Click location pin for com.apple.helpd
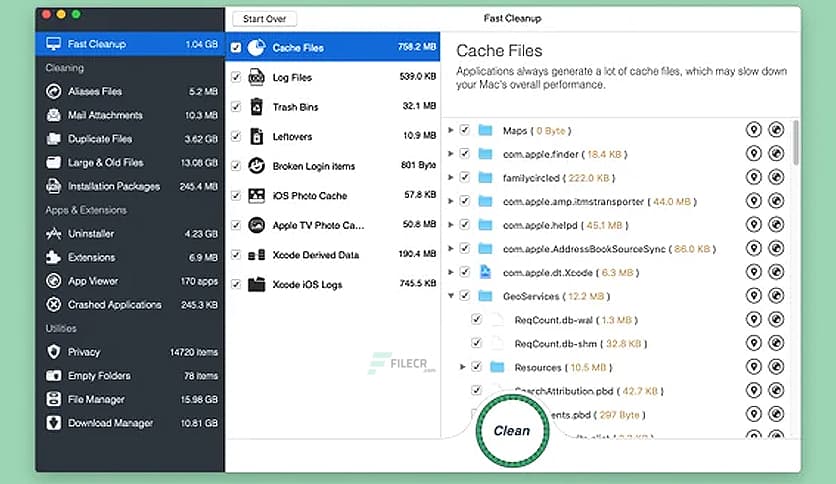Screen dimensions: 836x484 [x=753, y=224]
